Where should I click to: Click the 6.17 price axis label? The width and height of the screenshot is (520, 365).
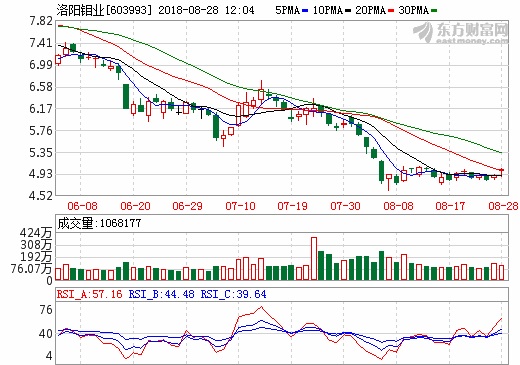pyautogui.click(x=41, y=109)
